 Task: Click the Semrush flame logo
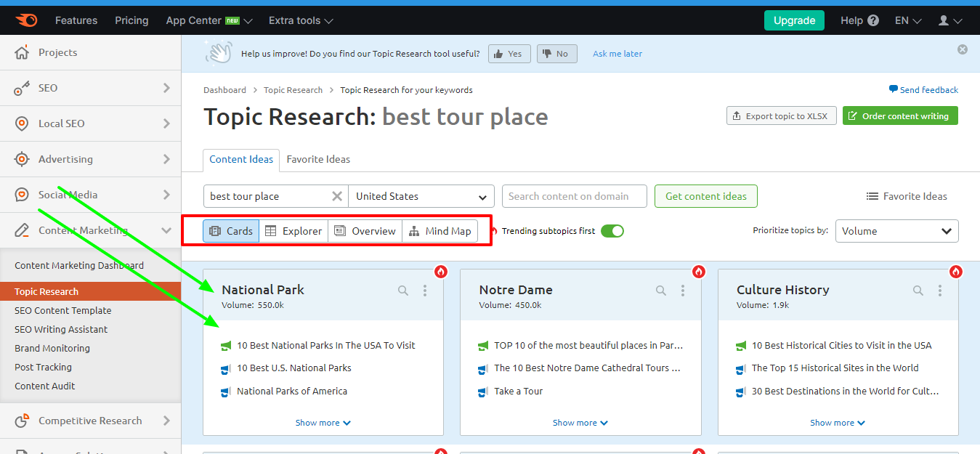[x=26, y=20]
